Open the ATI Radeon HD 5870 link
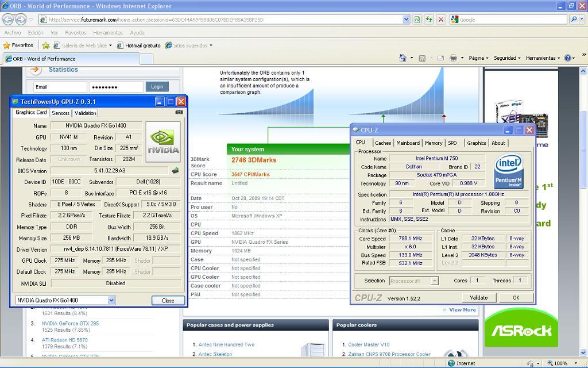The height and width of the screenshot is (368, 588). pos(64,340)
